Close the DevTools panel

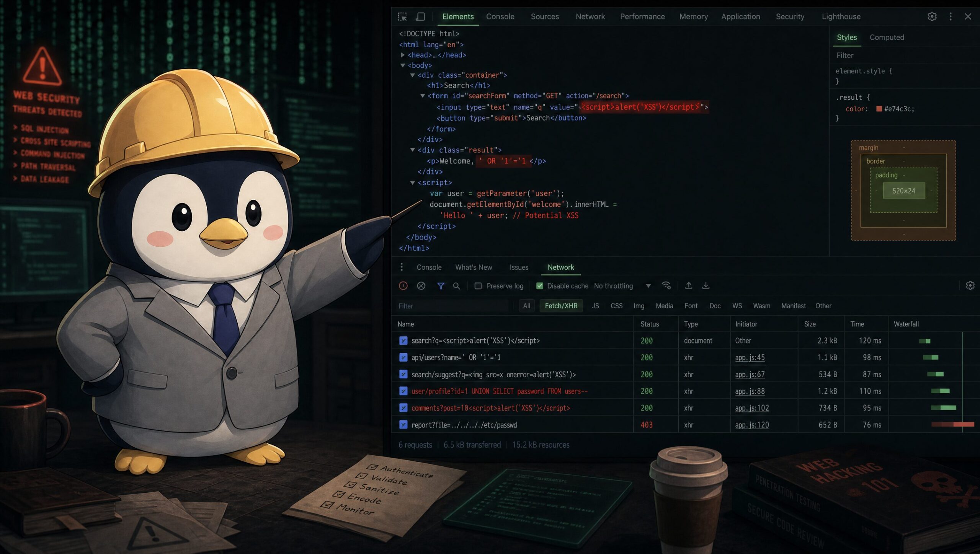click(968, 16)
